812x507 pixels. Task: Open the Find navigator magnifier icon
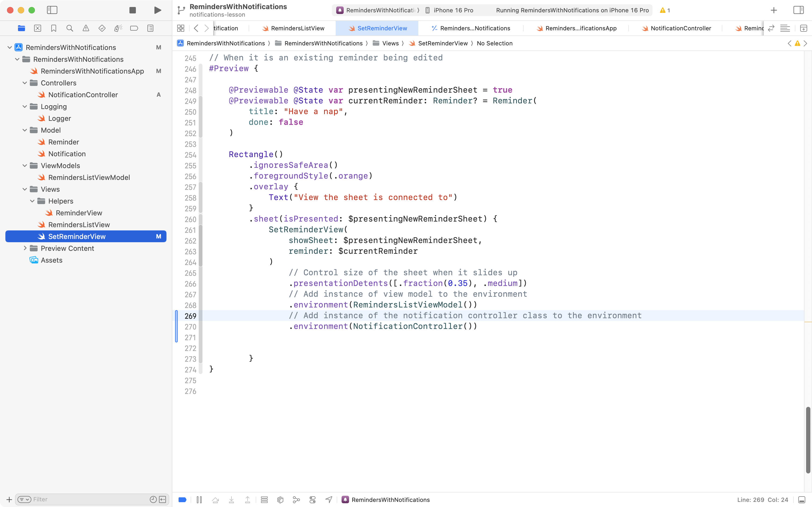tap(70, 28)
